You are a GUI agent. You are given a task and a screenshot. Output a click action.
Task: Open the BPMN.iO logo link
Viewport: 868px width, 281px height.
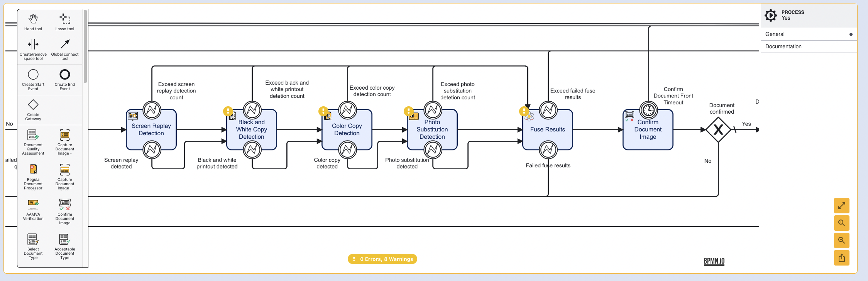[x=714, y=261]
